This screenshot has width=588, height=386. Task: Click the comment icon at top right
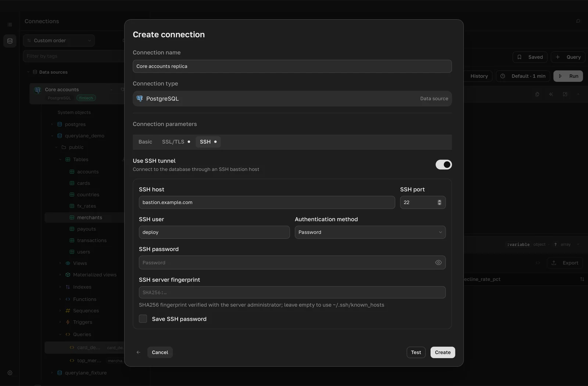click(578, 21)
